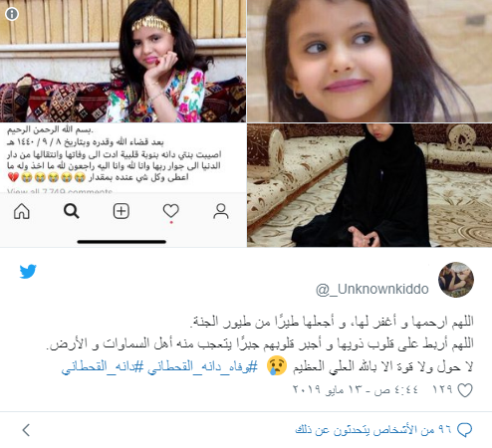
Task: Expand the embedded tweet's chevron arrow
Action: [x=26, y=430]
